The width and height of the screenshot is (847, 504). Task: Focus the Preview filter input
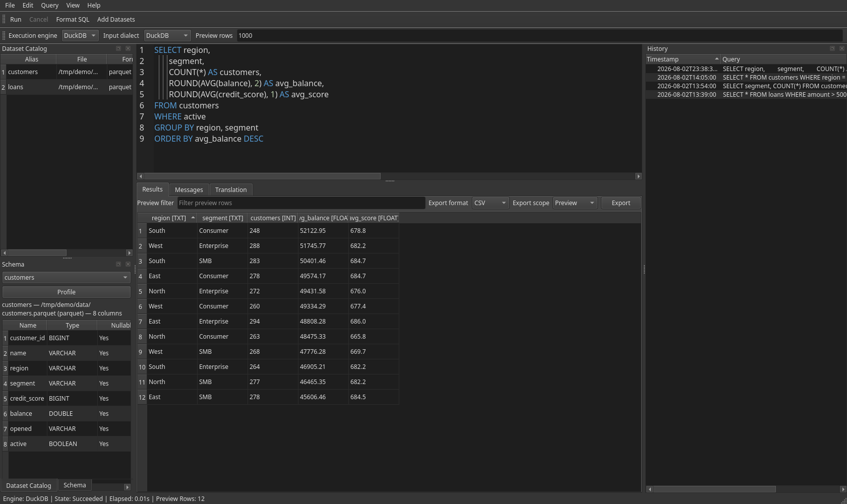pos(301,203)
